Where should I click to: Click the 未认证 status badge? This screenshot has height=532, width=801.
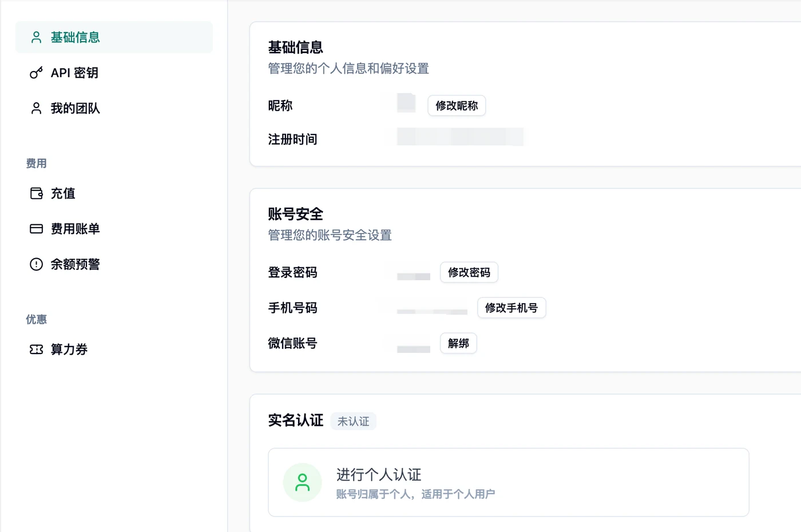[x=353, y=422]
